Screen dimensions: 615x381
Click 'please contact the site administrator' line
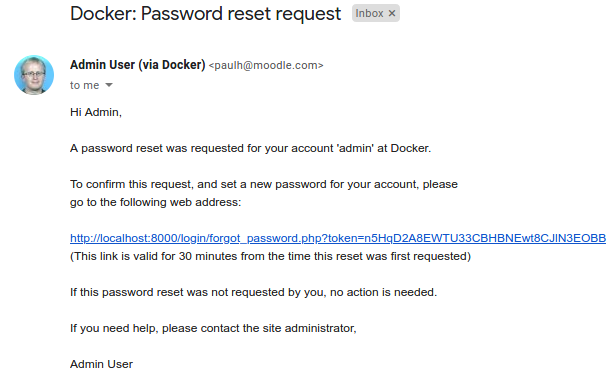coord(259,328)
